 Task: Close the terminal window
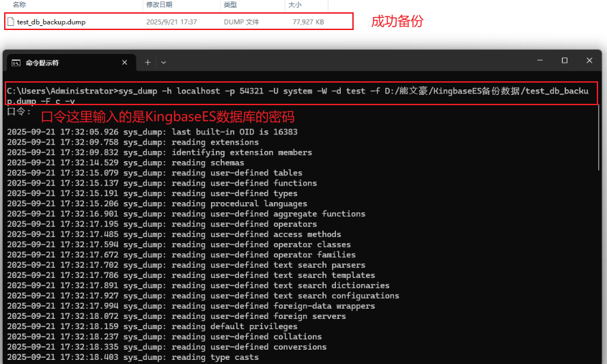[589, 60]
